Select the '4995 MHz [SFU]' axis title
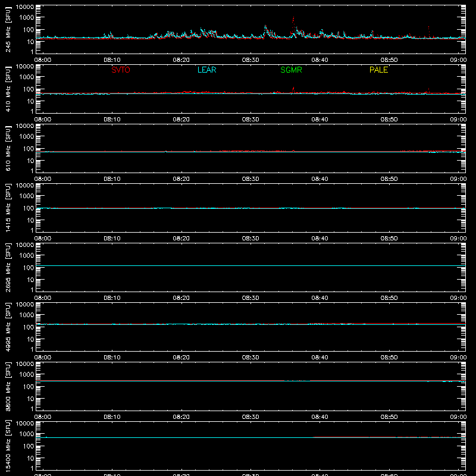The height and width of the screenshot is (476, 476). pos(8,327)
